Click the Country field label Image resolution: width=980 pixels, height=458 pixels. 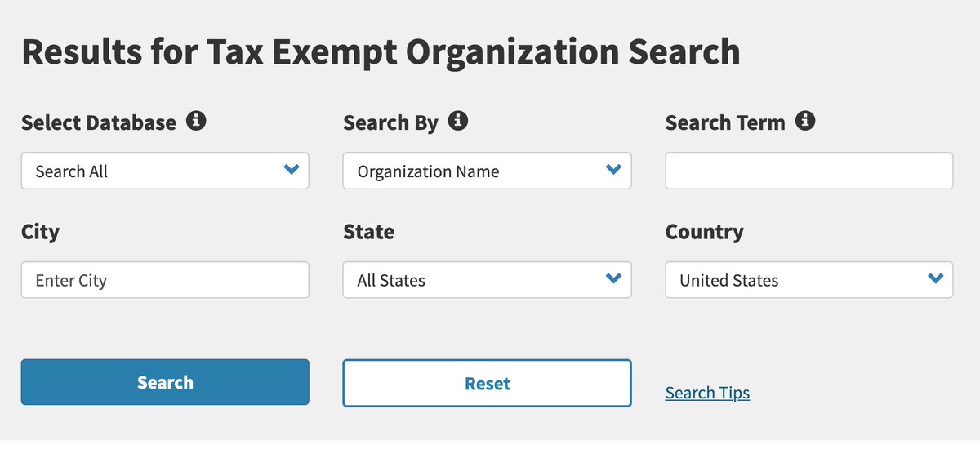point(704,232)
